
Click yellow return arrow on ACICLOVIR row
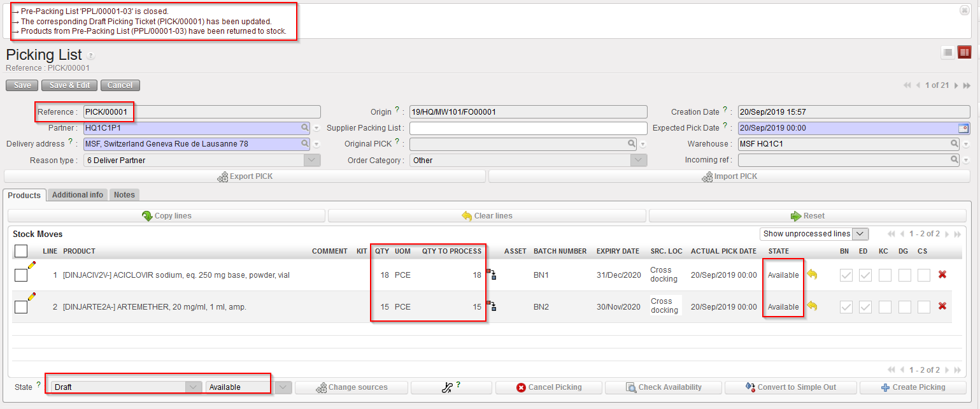(812, 274)
